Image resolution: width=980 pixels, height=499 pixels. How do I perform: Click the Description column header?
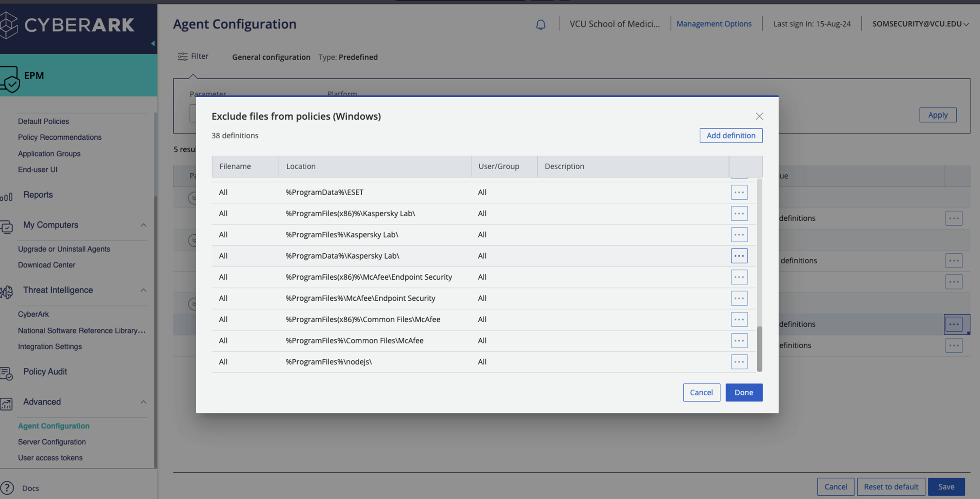click(x=633, y=166)
